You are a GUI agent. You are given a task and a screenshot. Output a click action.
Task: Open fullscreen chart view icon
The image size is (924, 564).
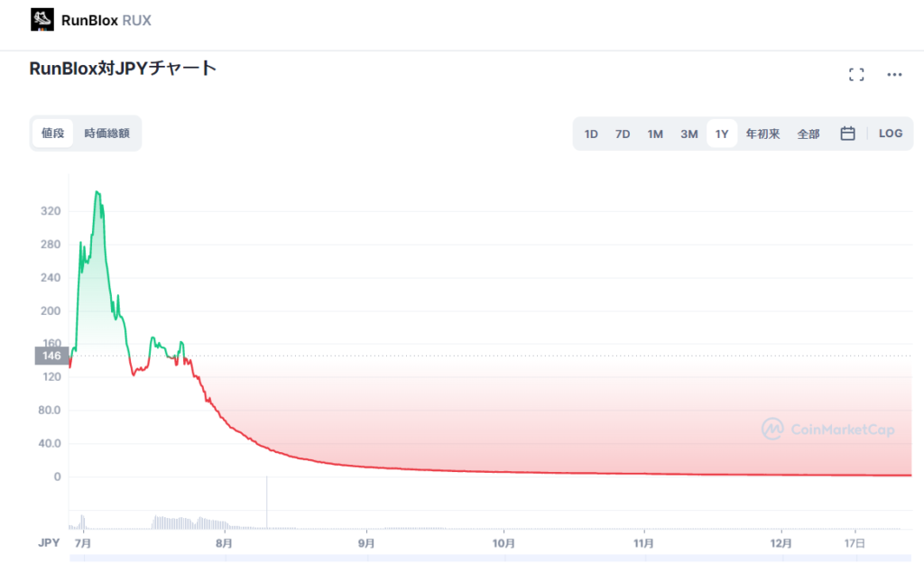click(x=856, y=74)
